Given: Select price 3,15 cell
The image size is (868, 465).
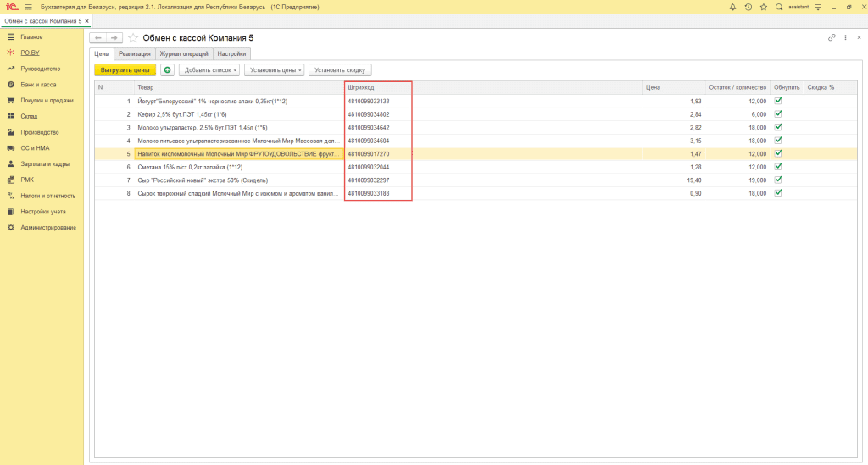Looking at the screenshot, I should coord(674,141).
